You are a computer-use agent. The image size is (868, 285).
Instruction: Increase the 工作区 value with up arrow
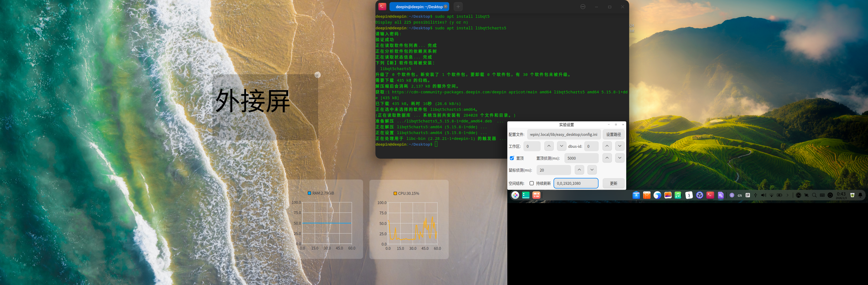coord(549,146)
